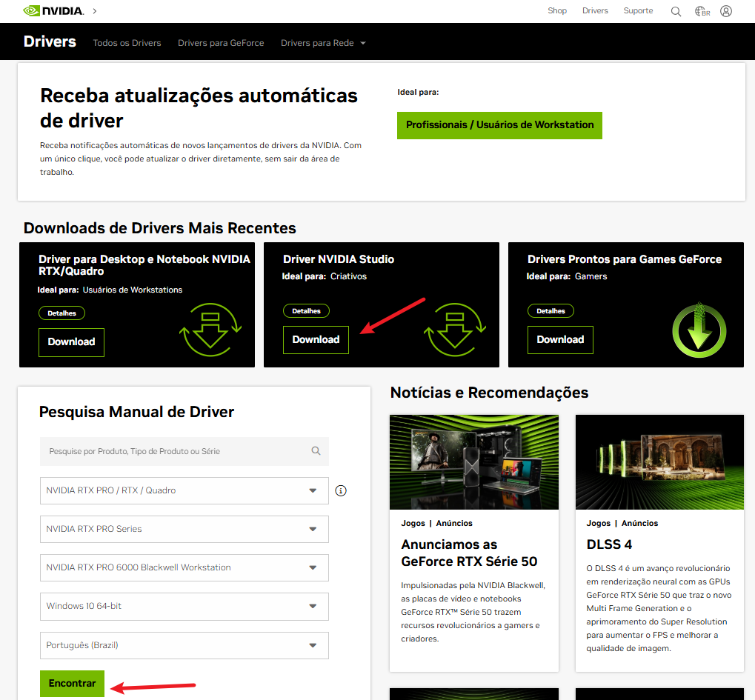755x700 pixels.
Task: Open the Português (Brazil) language dropdown
Action: pyautogui.click(x=184, y=645)
